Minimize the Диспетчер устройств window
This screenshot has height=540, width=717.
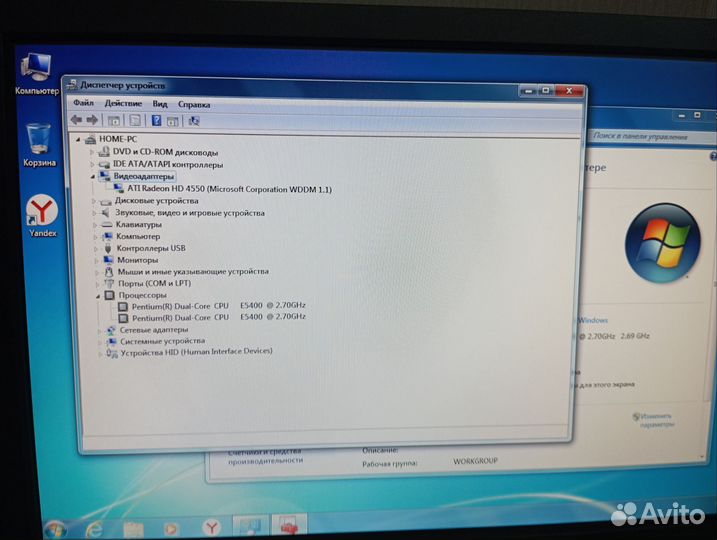point(528,91)
